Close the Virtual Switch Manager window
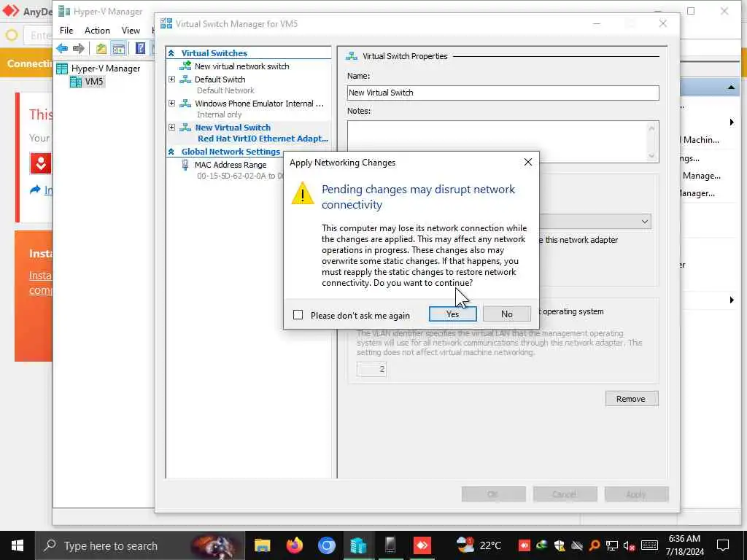 click(662, 23)
